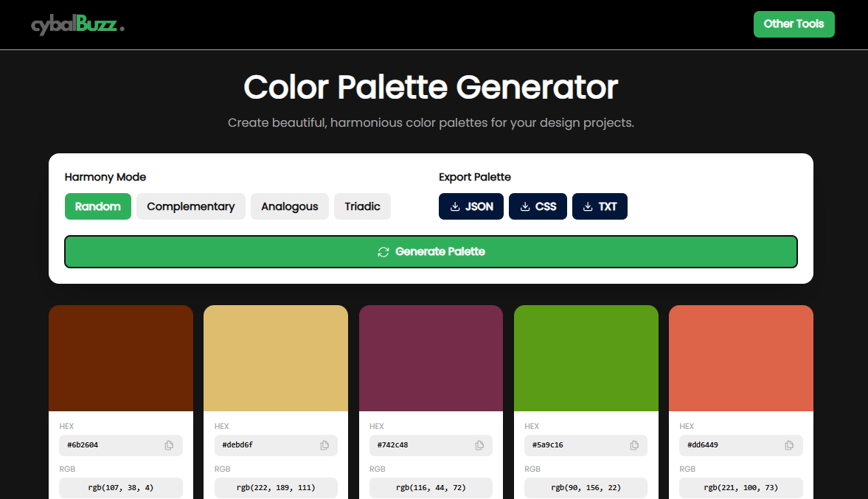Screen dimensions: 868x499
Task: Click the cybalBuzz logo
Action: (77, 24)
